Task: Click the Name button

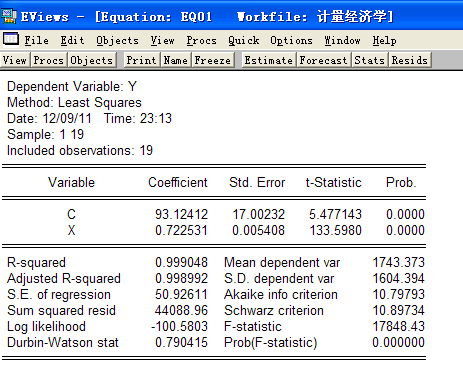Action: 176,60
